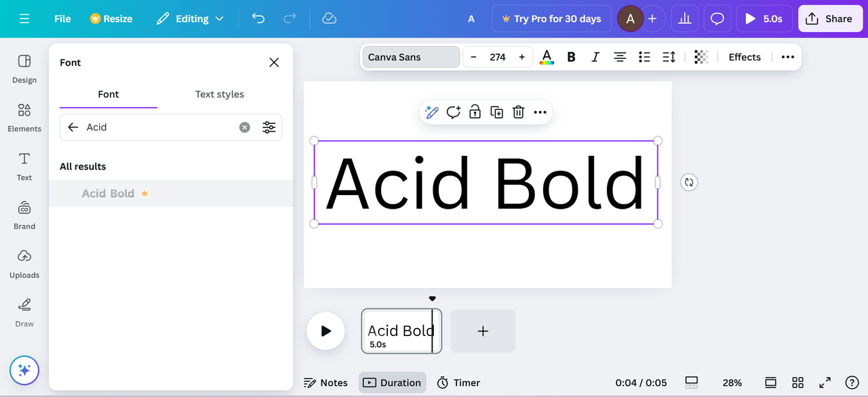Screen dimensions: 868x397
Task: Delete the selected text element
Action: (519, 112)
